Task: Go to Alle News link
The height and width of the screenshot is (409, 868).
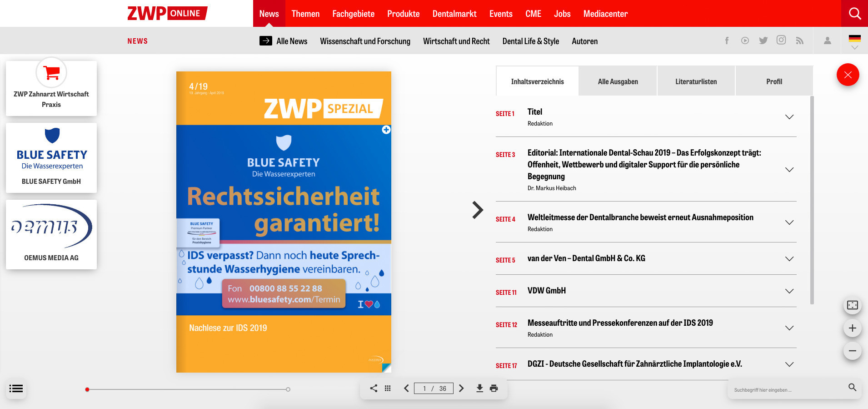Action: click(x=292, y=41)
